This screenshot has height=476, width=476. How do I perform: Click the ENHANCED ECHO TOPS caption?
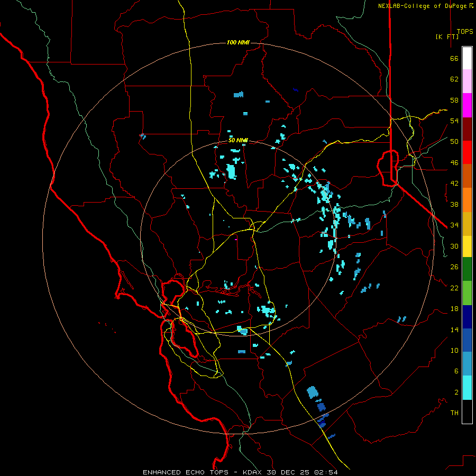click(x=185, y=472)
